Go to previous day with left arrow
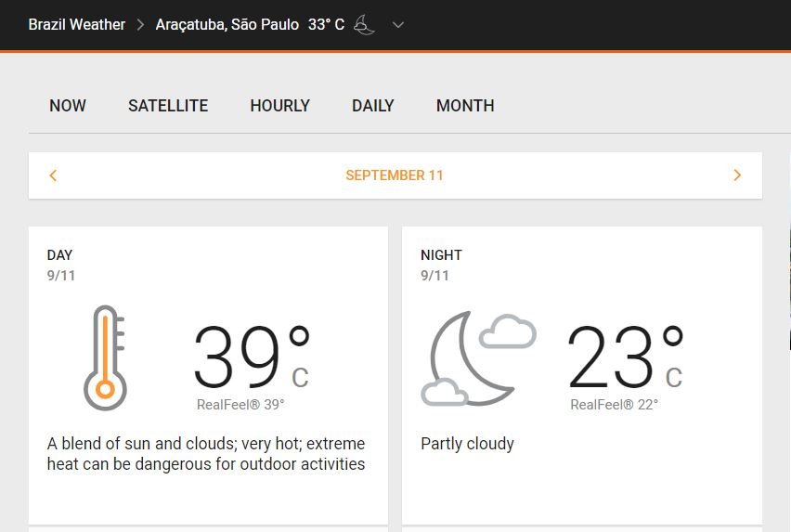 click(x=53, y=175)
